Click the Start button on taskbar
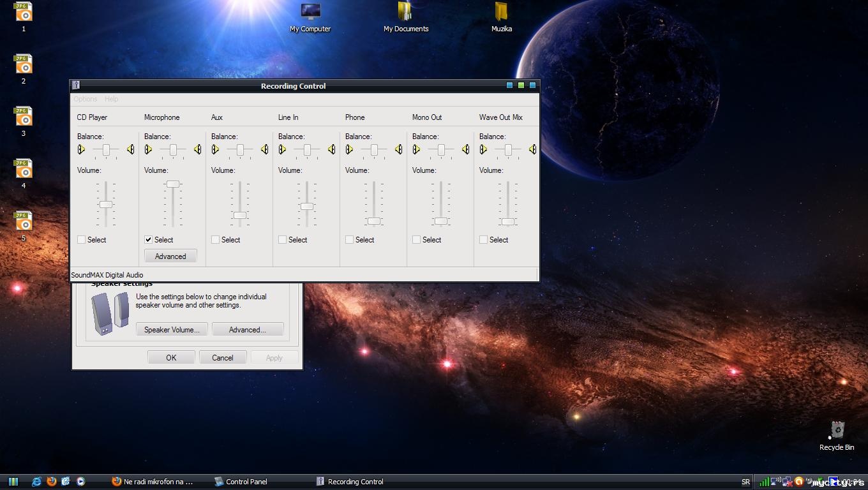The width and height of the screenshot is (868, 490). coord(13,482)
